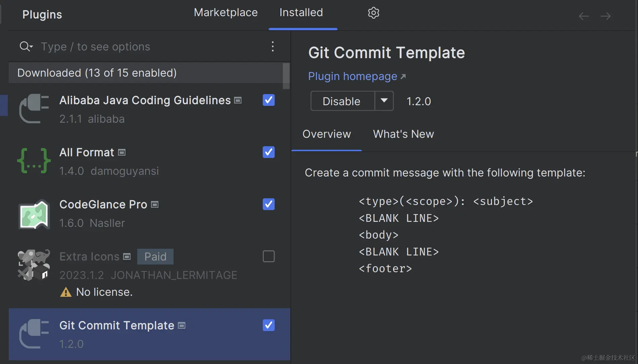Click the Extra Icons plugin logo
The width and height of the screenshot is (638, 364).
pyautogui.click(x=34, y=265)
